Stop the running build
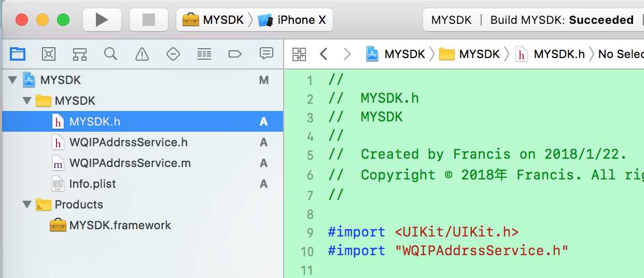Viewport: 644px width, 278px height. pyautogui.click(x=148, y=20)
